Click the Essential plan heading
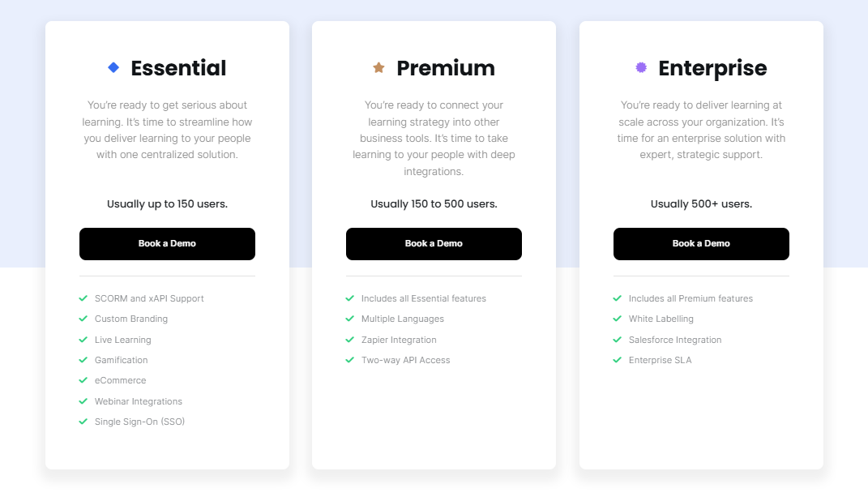The width and height of the screenshot is (868, 501). click(178, 68)
